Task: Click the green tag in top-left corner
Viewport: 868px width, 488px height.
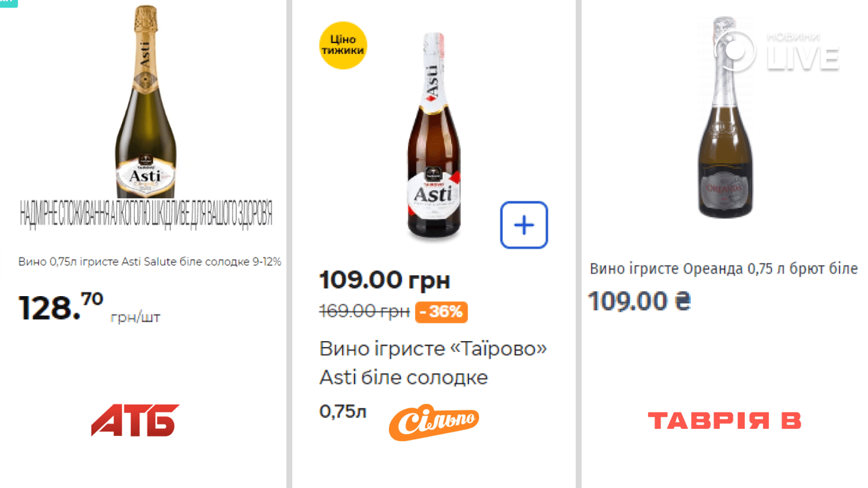Action: tap(8, 3)
